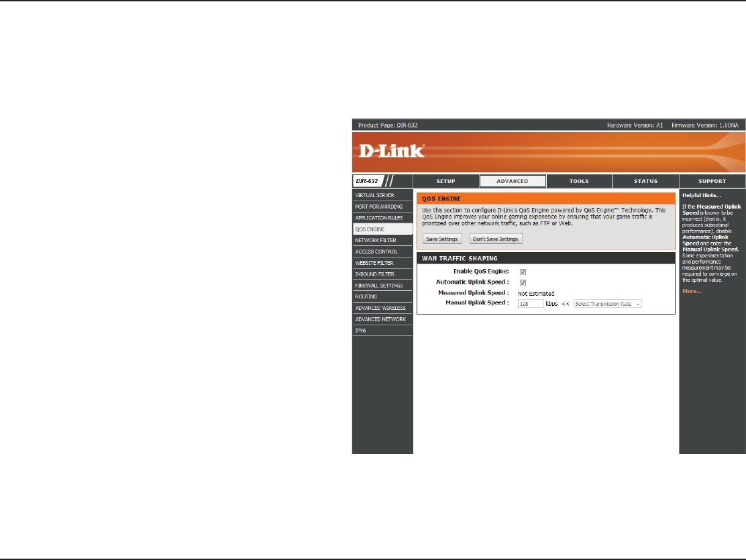Click the Not Estimated uplink value
Image resolution: width=746 pixels, height=560 pixels.
[536, 294]
